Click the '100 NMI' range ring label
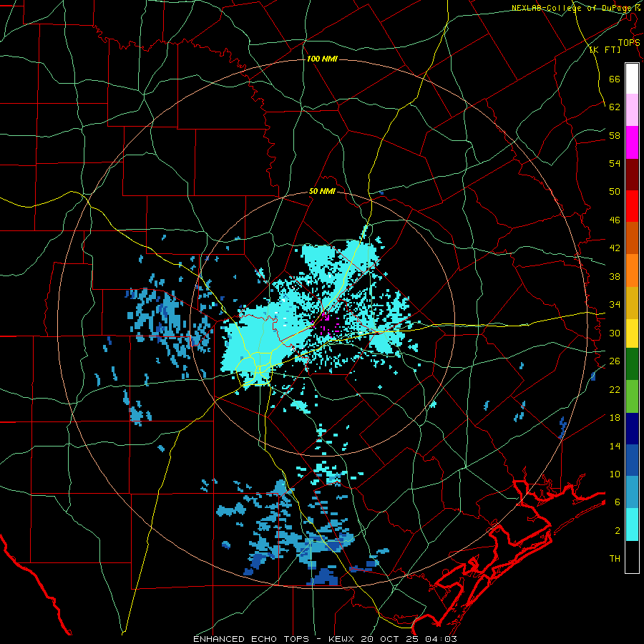644x644 pixels. point(322,59)
